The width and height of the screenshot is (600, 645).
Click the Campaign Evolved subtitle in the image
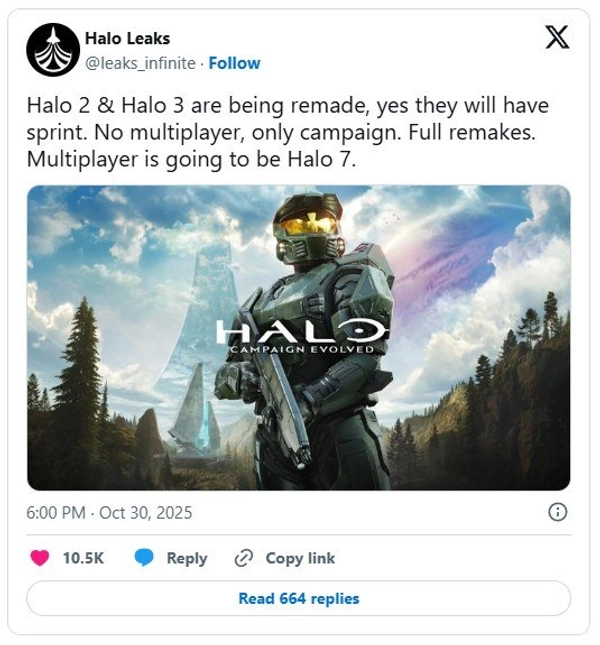[x=302, y=350]
